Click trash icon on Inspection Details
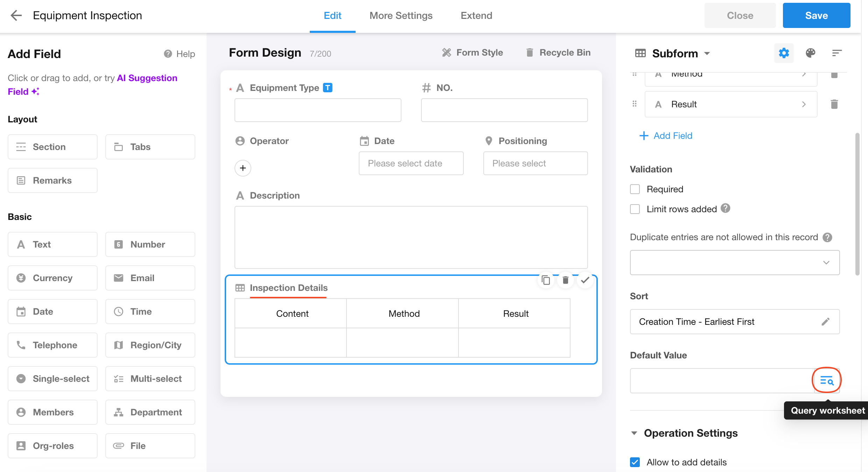This screenshot has height=472, width=868. 565,280
